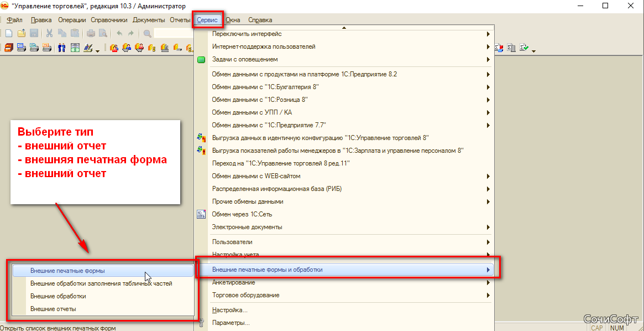The width and height of the screenshot is (644, 331).
Task: Open the dropdown after sigma checkmark icon
Action: (x=533, y=51)
